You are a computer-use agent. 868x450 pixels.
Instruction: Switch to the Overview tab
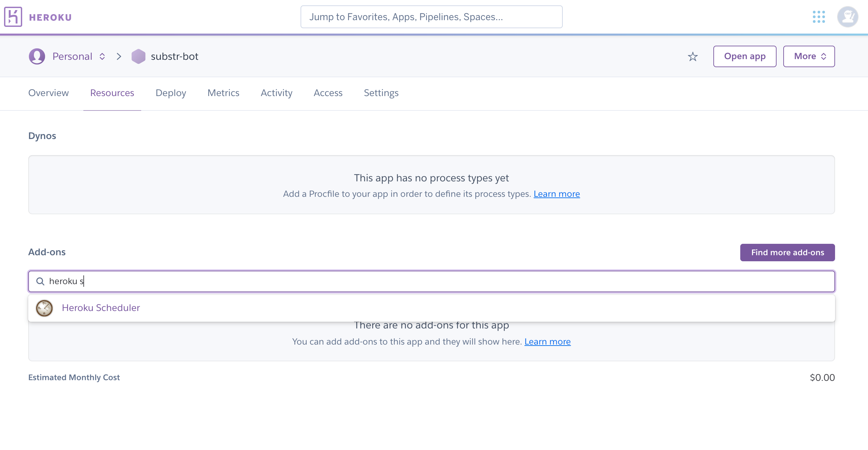48,93
